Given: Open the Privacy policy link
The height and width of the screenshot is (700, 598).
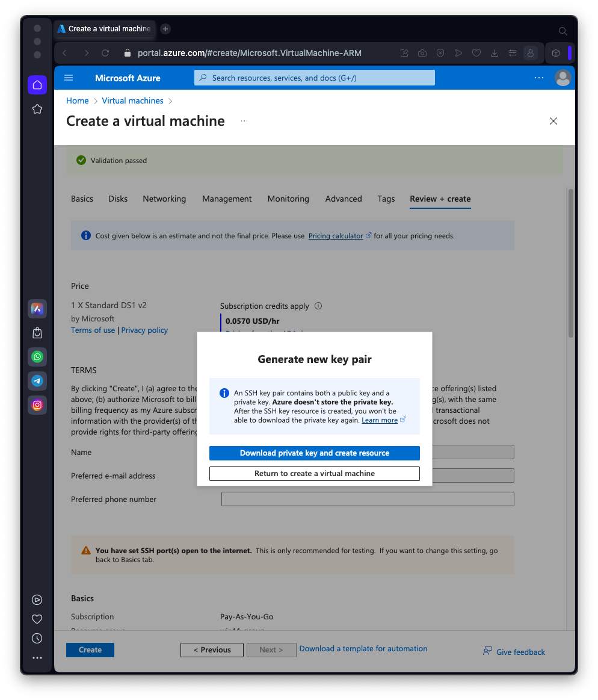Looking at the screenshot, I should 144,330.
